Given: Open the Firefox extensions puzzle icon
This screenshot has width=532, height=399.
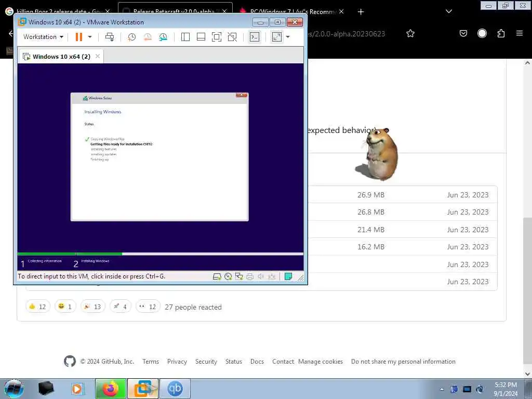Looking at the screenshot, I should click(501, 33).
